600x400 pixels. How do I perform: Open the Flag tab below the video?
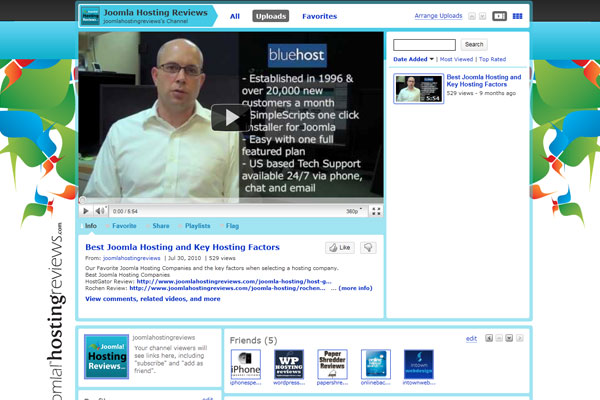232,226
